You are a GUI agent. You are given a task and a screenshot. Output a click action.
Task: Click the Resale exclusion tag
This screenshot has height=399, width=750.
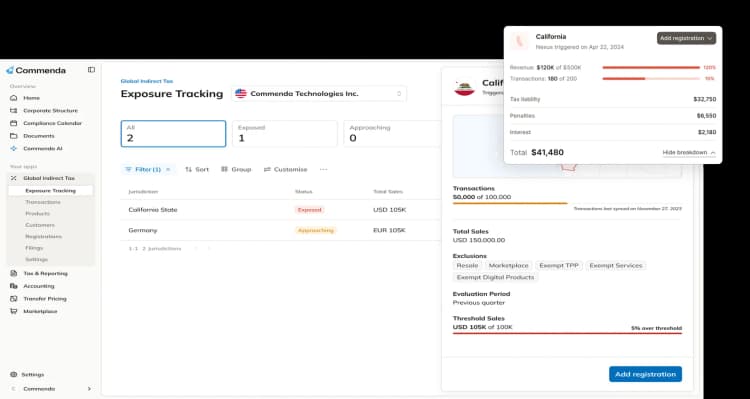[467, 266]
